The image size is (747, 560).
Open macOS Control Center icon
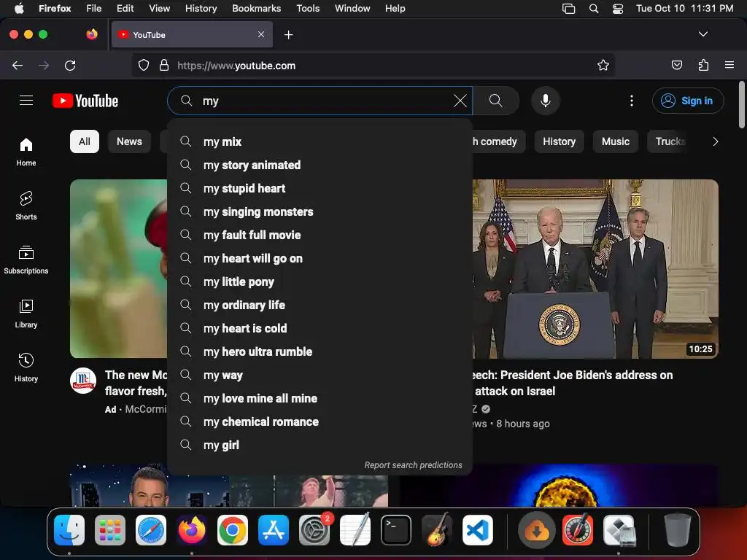[x=617, y=9]
